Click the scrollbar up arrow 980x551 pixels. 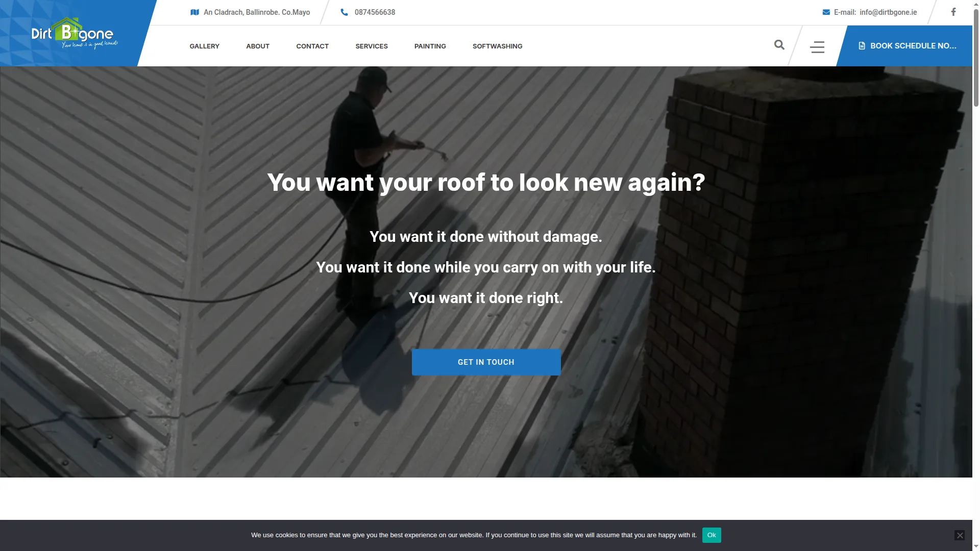(976, 4)
